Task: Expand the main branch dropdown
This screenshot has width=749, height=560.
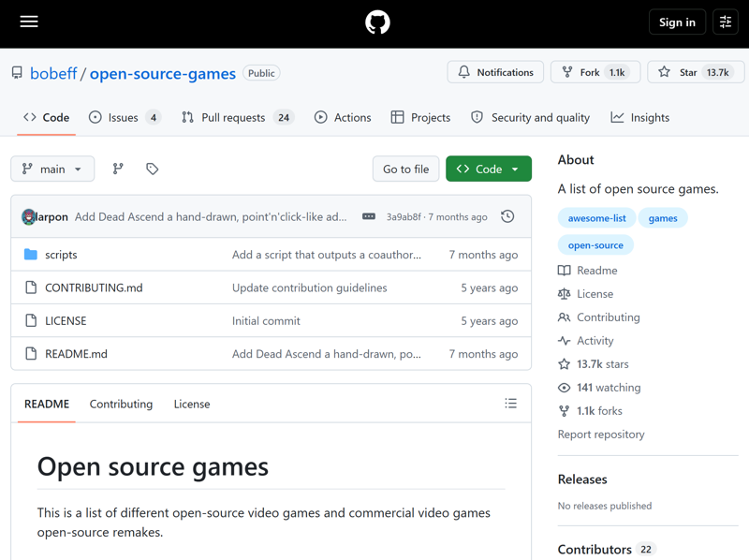Action: coord(52,169)
